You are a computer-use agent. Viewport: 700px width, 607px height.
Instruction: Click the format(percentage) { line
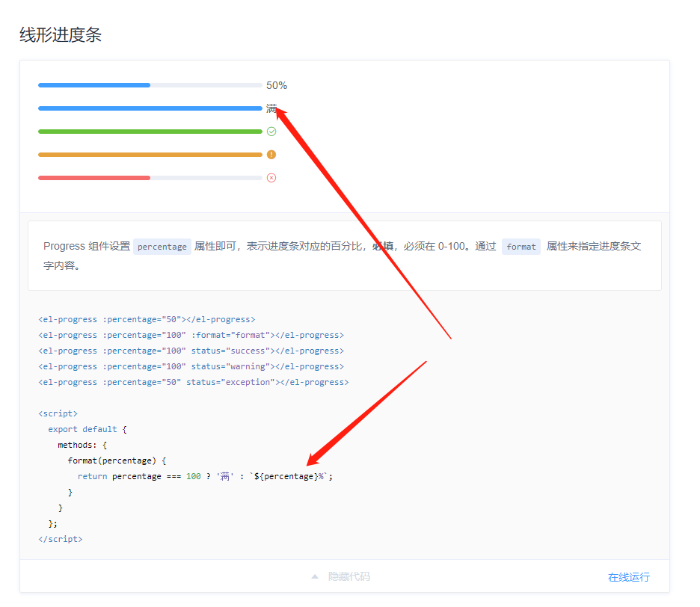[117, 460]
